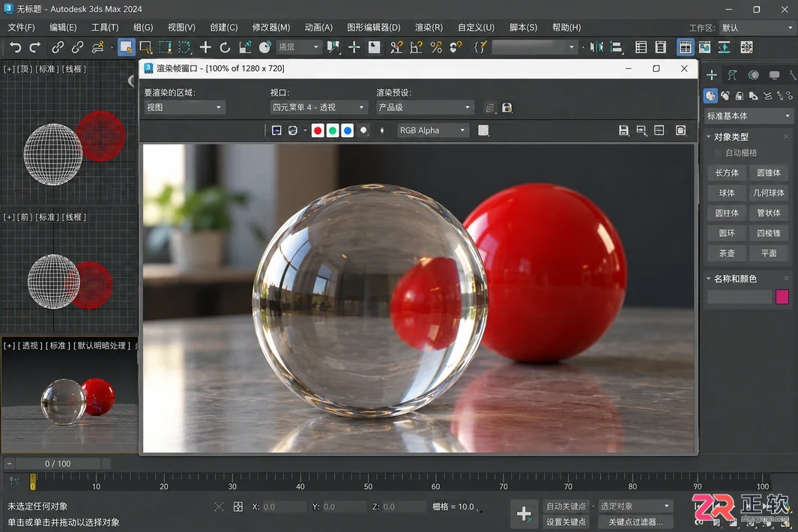This screenshot has height=532, width=798.
Task: Click the Bind to Space Warp icon
Action: coord(97,47)
